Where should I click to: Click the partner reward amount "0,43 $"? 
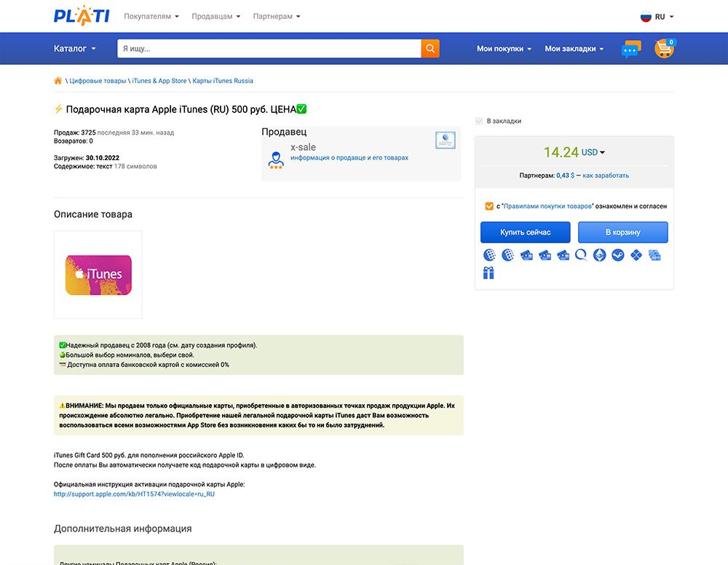pyautogui.click(x=565, y=175)
